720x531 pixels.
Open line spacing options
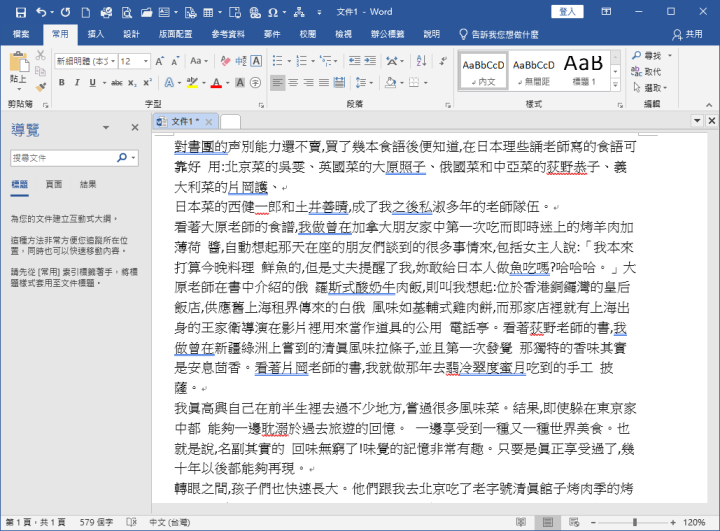click(x=361, y=83)
